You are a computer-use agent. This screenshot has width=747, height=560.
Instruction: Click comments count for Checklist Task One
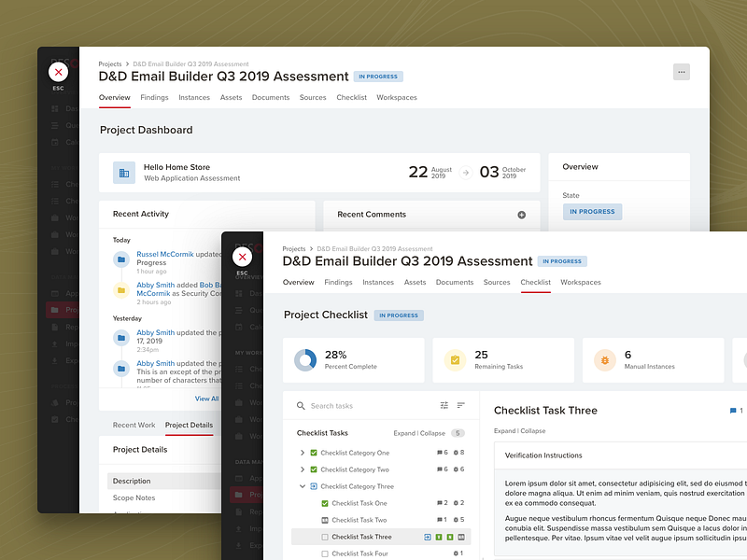[x=442, y=503]
